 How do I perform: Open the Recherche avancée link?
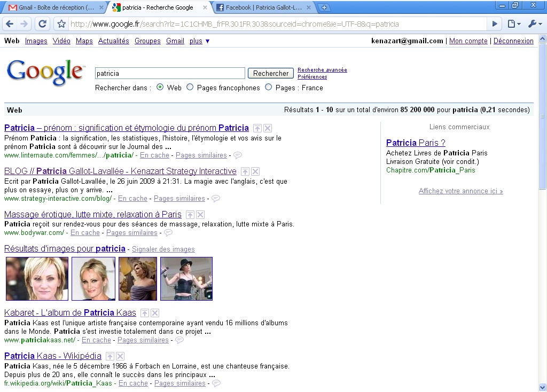click(322, 70)
